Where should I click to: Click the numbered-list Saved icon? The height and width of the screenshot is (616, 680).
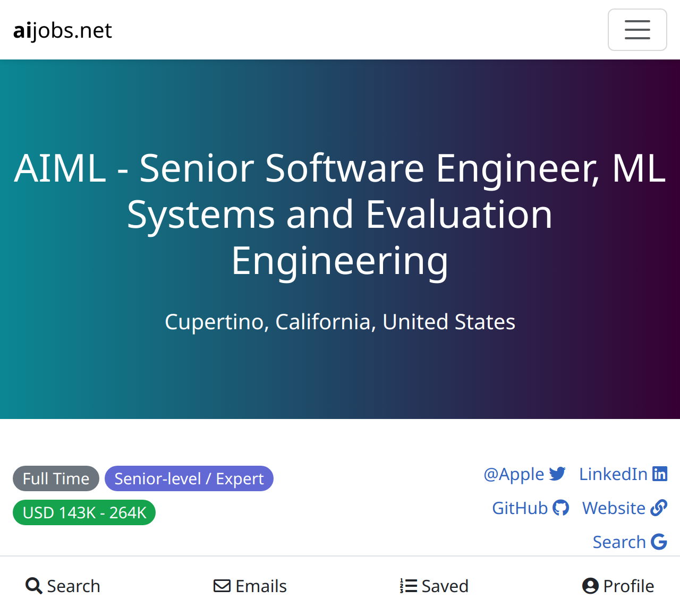pos(409,586)
